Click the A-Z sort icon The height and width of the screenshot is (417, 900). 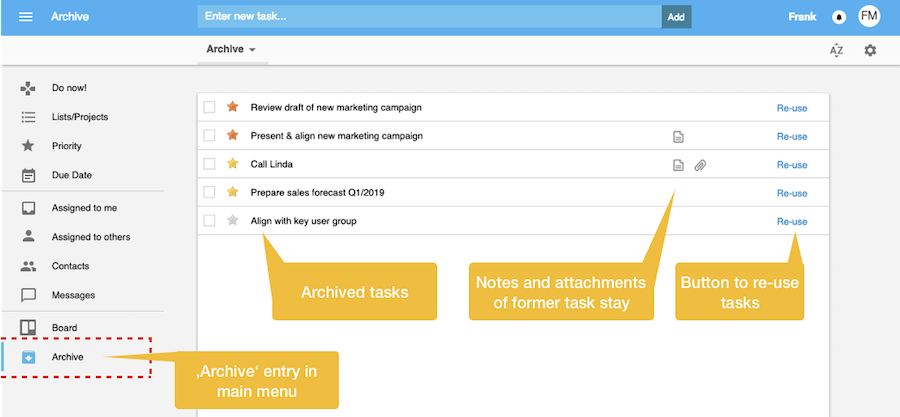[837, 50]
